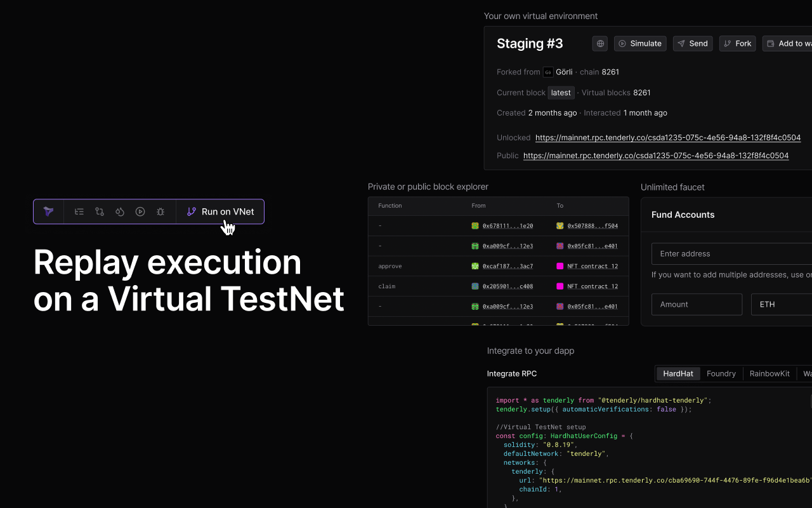Image resolution: width=812 pixels, height=508 pixels.
Task: Select the RainbowKit integration tab
Action: pos(769,373)
